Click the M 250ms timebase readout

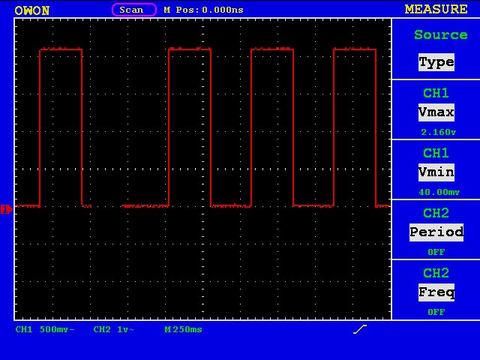click(183, 330)
